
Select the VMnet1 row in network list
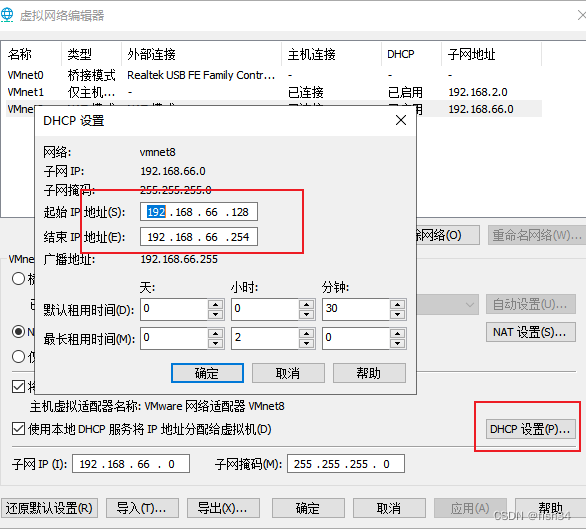point(274,92)
